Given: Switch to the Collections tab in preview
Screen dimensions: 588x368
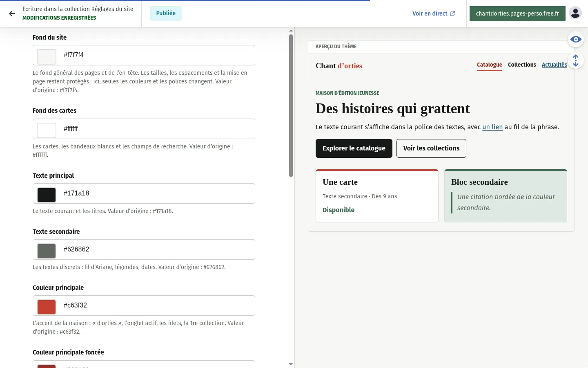Looking at the screenshot, I should [x=522, y=65].
